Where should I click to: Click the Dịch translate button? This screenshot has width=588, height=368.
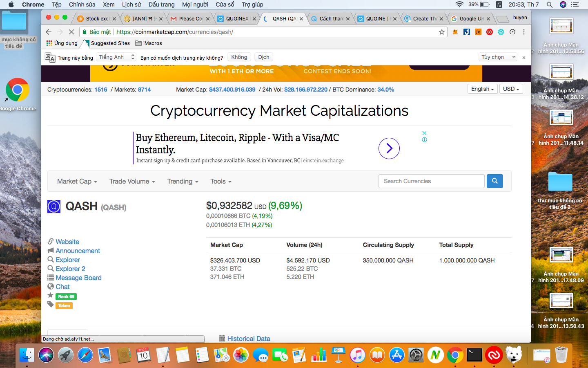264,57
